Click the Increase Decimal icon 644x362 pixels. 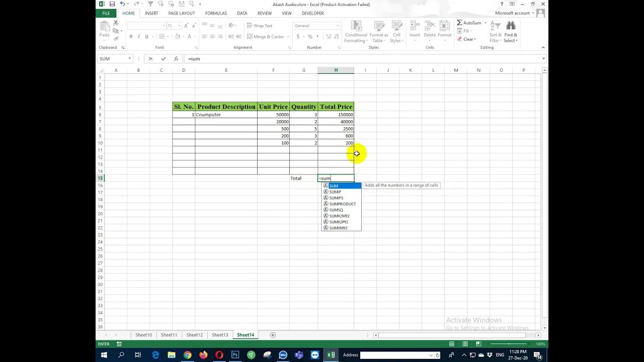[x=329, y=36]
